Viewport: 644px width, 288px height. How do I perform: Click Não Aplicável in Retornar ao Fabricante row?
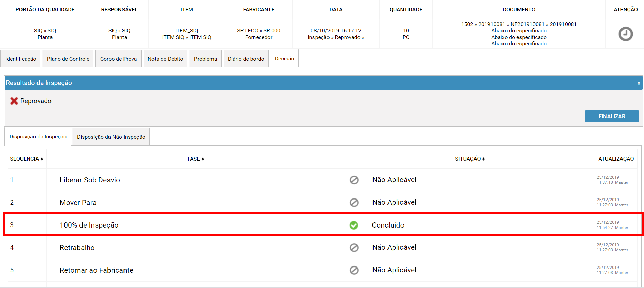pos(394,270)
